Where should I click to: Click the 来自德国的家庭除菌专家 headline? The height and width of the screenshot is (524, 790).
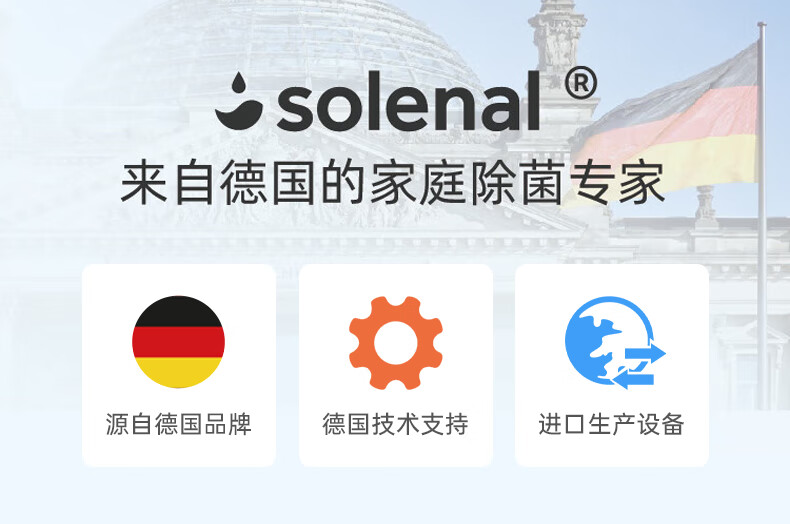tap(393, 182)
